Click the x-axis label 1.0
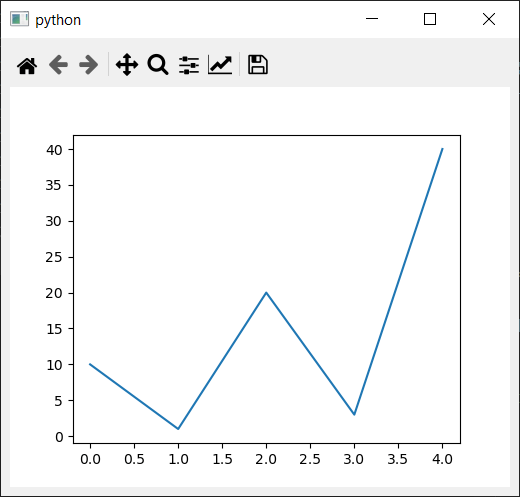 (x=178, y=459)
